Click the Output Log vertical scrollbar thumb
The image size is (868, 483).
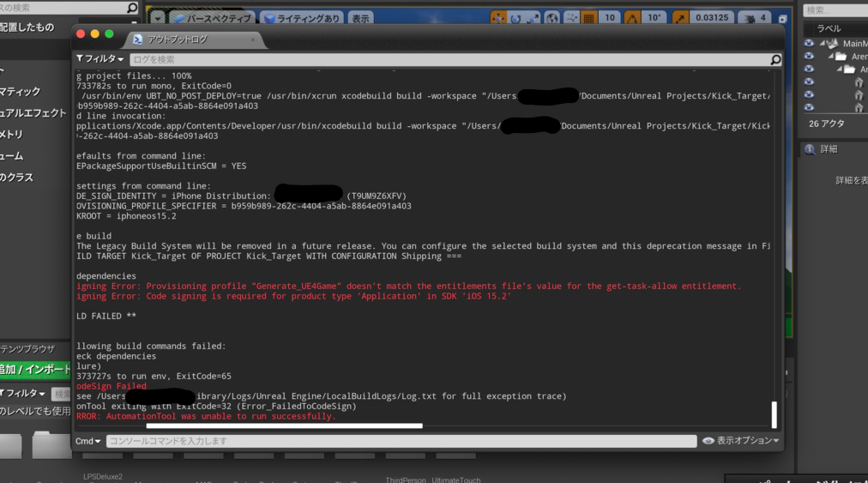point(775,415)
